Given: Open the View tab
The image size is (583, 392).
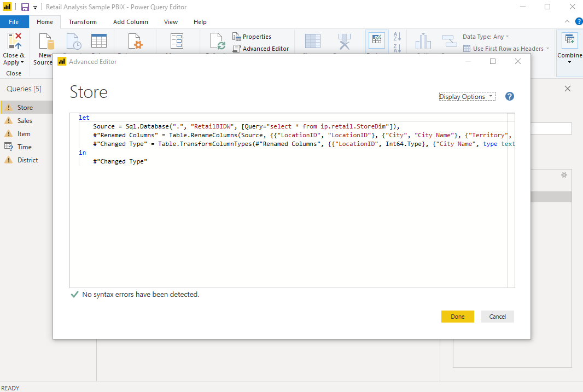Looking at the screenshot, I should pyautogui.click(x=171, y=22).
